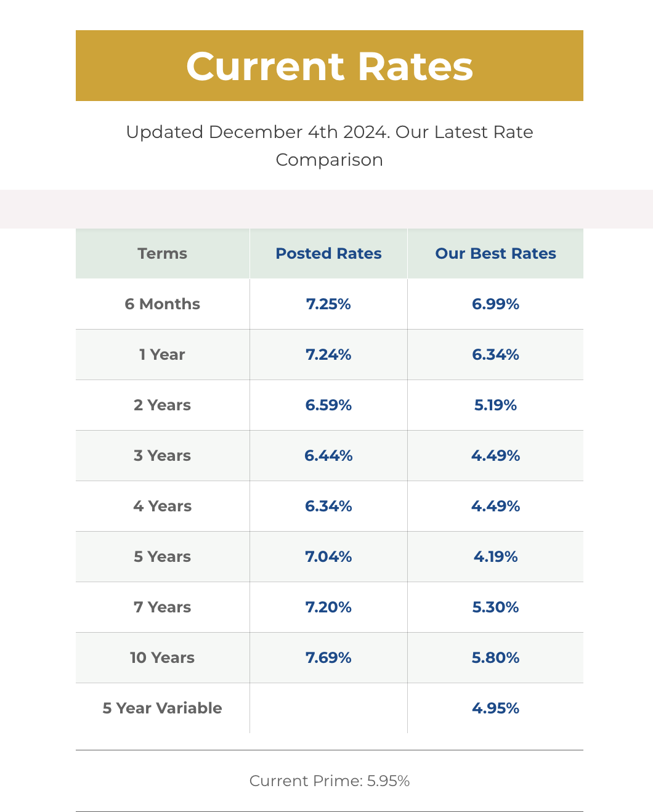
Task: Select the 10 Years term cell
Action: [x=163, y=657]
